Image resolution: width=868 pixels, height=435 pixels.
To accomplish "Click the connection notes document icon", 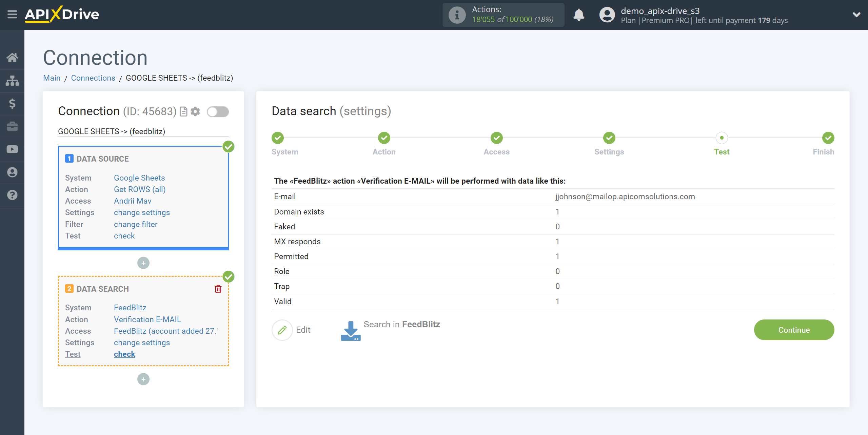I will pyautogui.click(x=183, y=111).
